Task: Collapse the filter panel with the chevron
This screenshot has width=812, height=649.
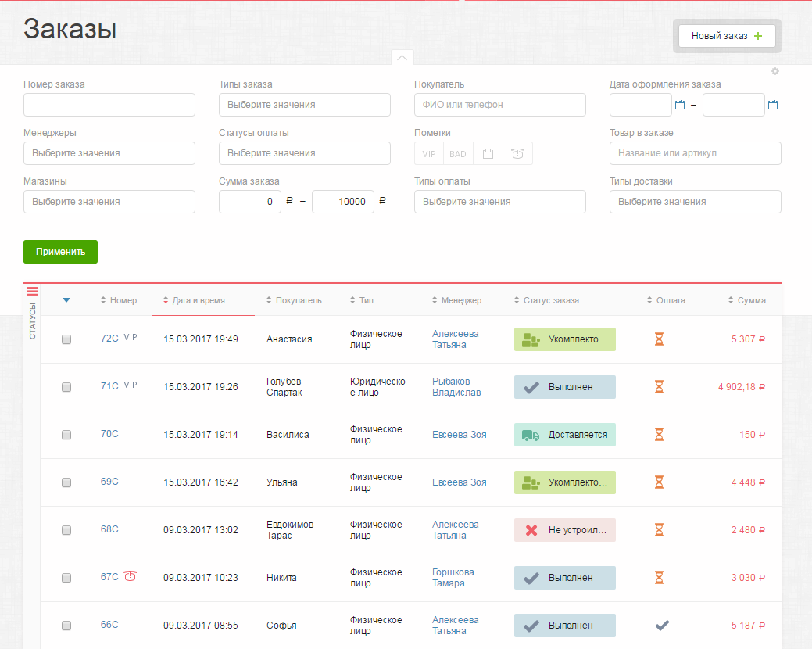Action: [402, 58]
